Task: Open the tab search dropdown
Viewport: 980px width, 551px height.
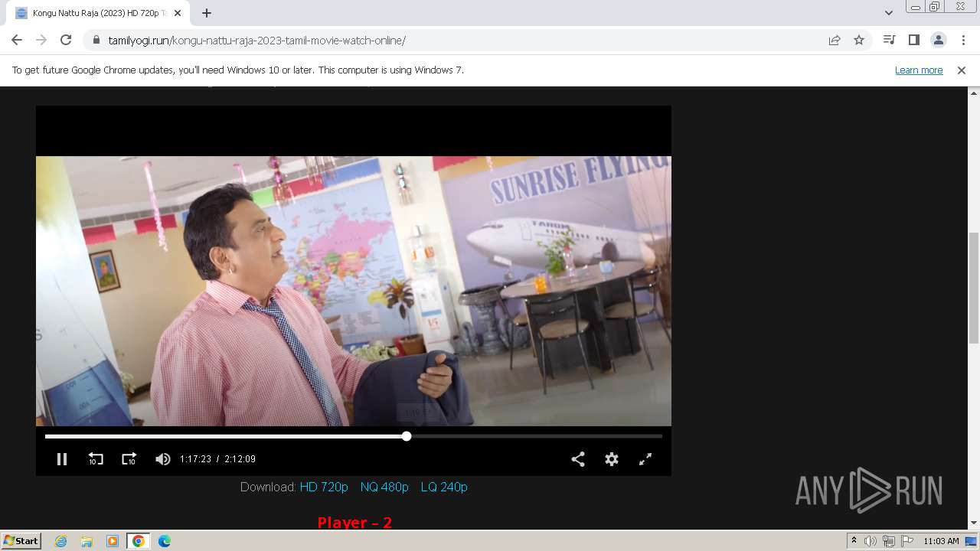Action: (x=889, y=13)
